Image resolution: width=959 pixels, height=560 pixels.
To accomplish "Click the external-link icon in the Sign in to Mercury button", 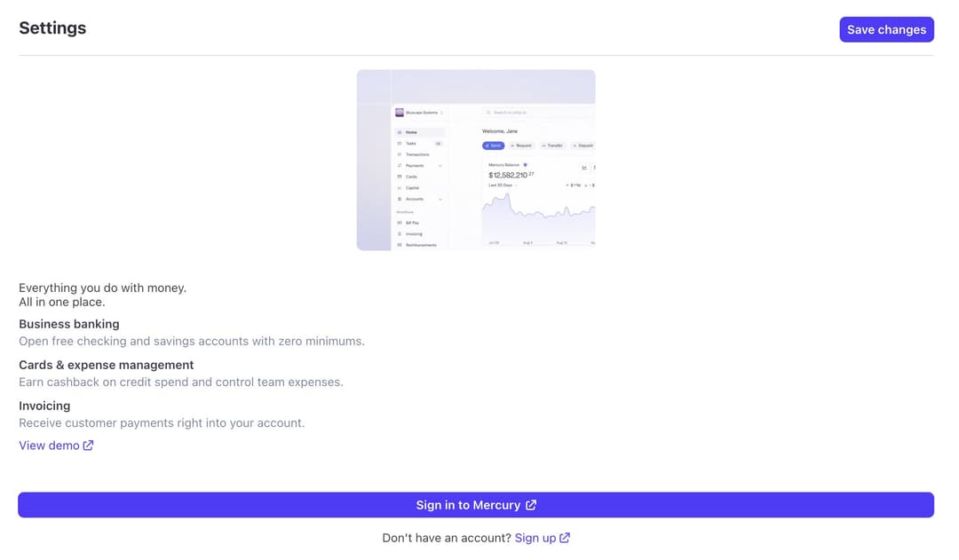I will click(x=531, y=505).
